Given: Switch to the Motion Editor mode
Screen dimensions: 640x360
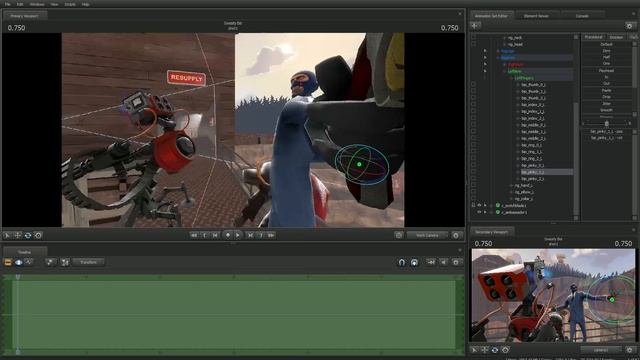Looking at the screenshot, I should tap(18, 262).
